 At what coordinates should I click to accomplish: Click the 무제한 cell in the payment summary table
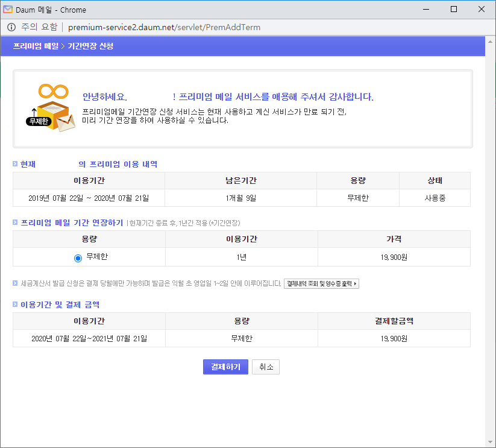pyautogui.click(x=242, y=338)
